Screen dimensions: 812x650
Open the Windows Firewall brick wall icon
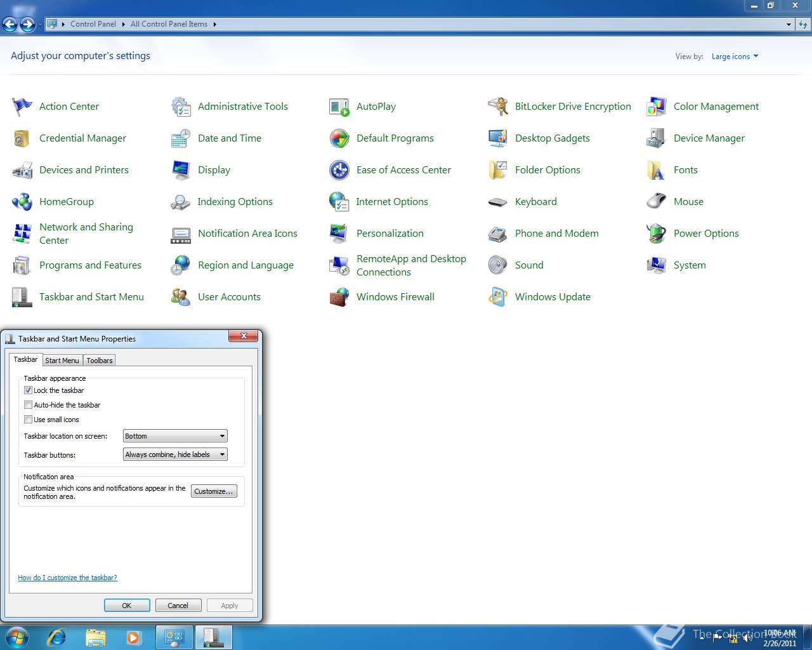(339, 297)
